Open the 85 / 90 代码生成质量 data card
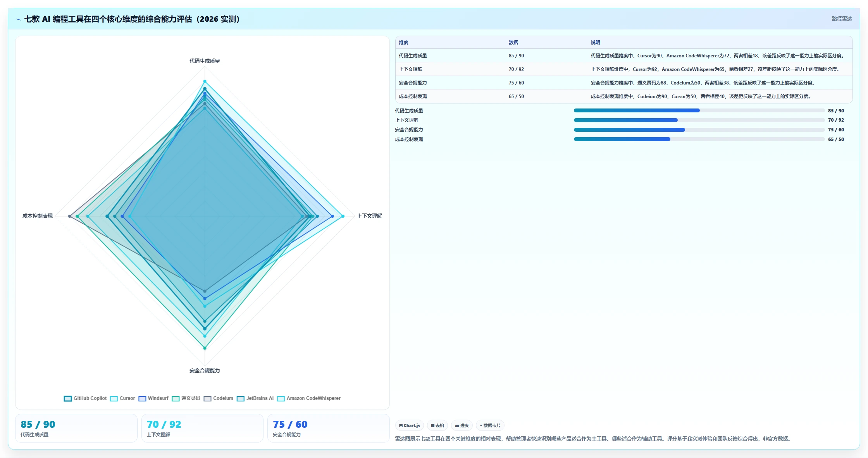This screenshot has width=868, height=458. [x=76, y=428]
